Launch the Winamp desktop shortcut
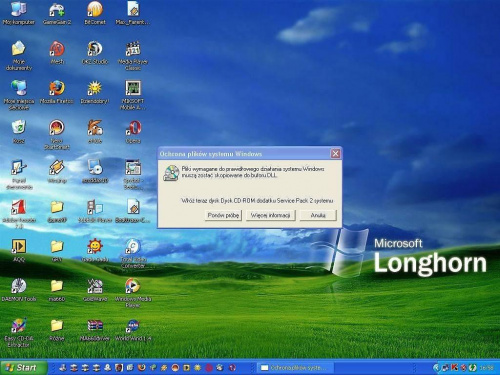Screen dimensions: 500x375 57,172
